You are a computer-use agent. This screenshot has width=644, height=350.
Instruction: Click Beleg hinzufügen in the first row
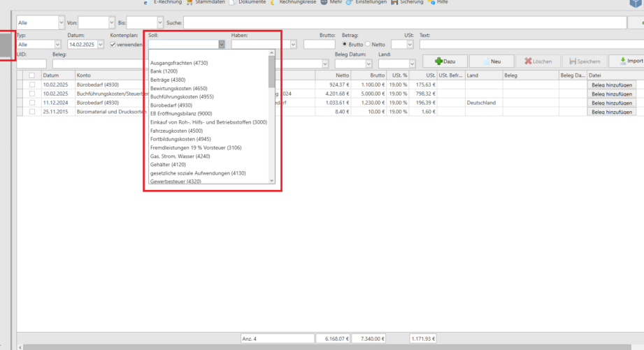coord(612,85)
